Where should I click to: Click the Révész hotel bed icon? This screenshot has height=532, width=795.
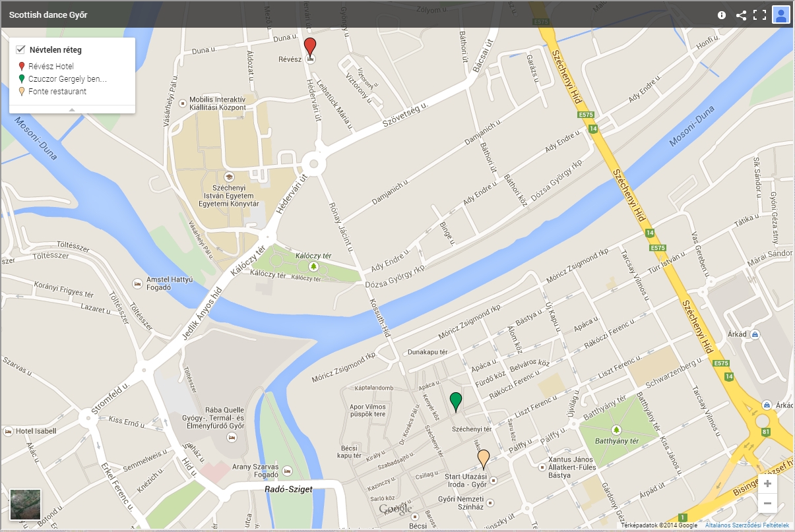click(311, 59)
